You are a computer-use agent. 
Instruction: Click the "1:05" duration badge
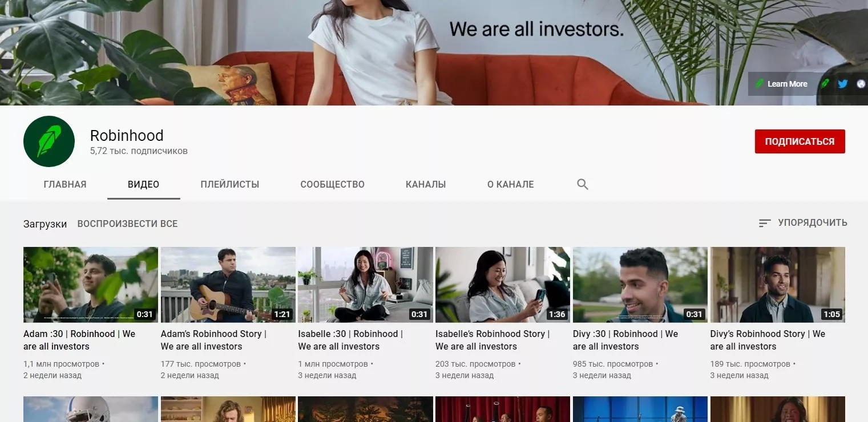click(831, 314)
